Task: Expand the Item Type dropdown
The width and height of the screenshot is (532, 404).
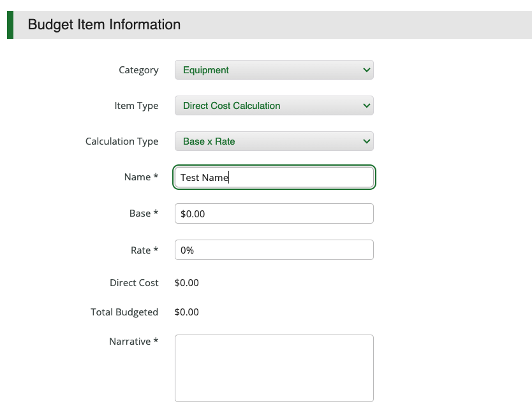Action: coord(274,106)
